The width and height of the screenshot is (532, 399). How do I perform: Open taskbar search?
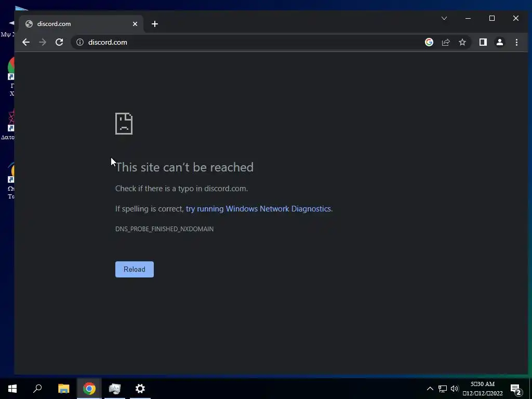tap(37, 389)
